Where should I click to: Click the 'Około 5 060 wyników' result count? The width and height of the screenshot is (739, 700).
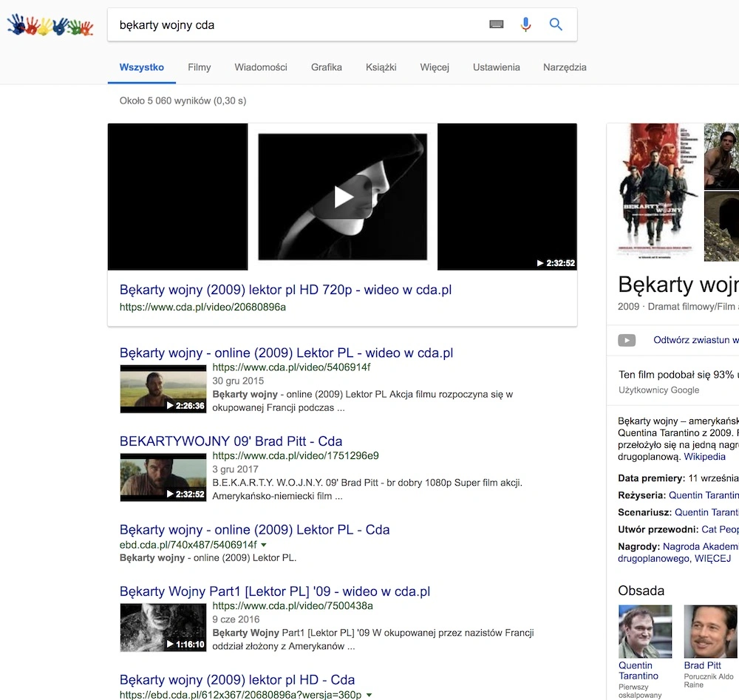(183, 101)
